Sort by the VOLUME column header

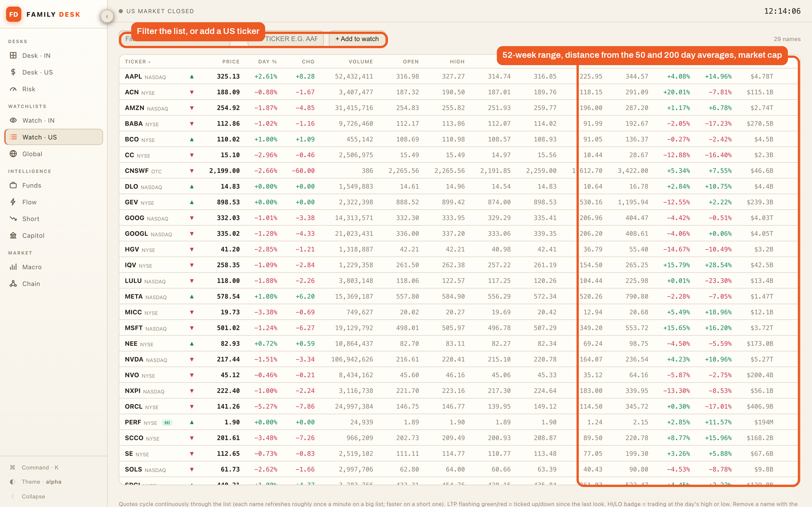click(x=361, y=62)
